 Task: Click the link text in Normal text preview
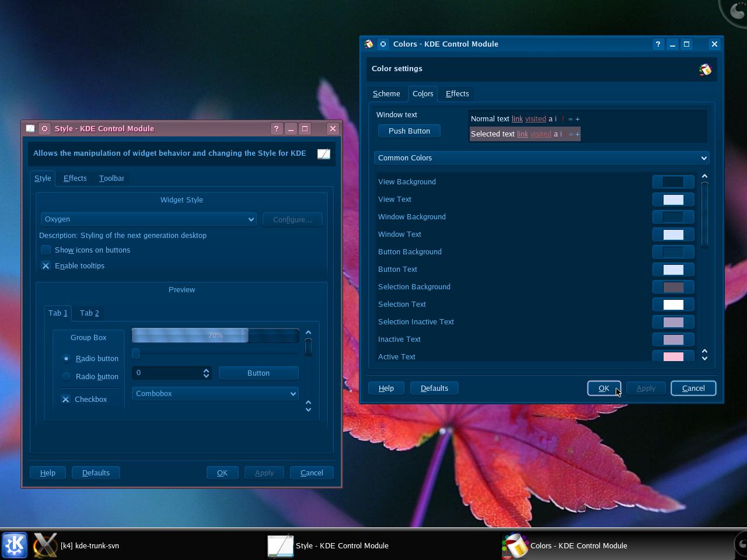(x=517, y=118)
